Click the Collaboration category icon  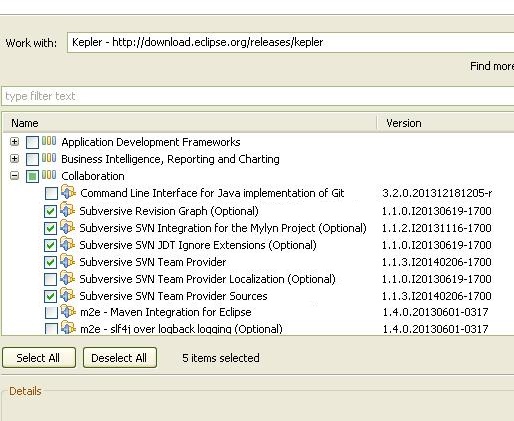click(49, 175)
